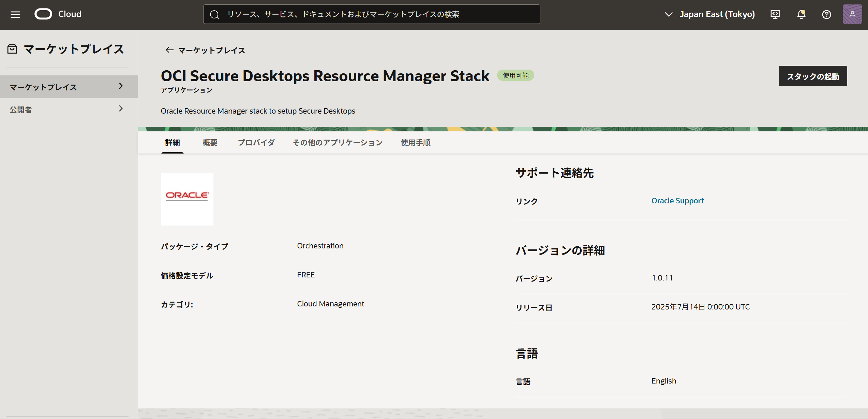This screenshot has width=868, height=419.
Task: Switch to the 使用手順 tab
Action: (415, 143)
